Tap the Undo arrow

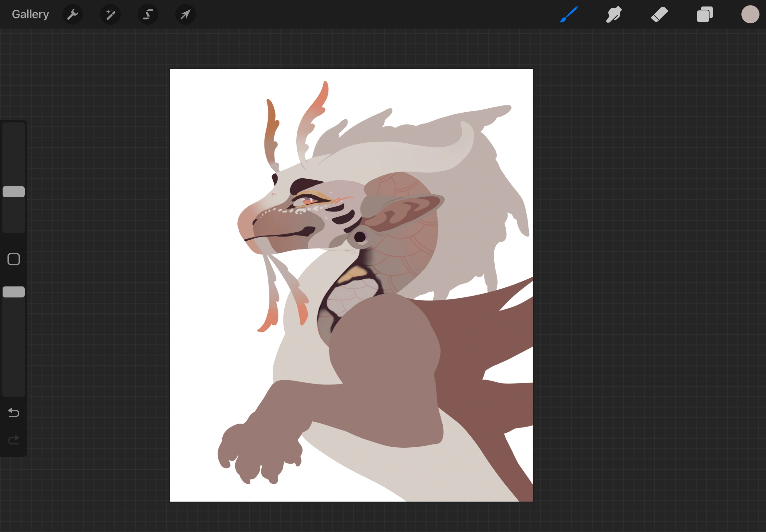point(14,413)
